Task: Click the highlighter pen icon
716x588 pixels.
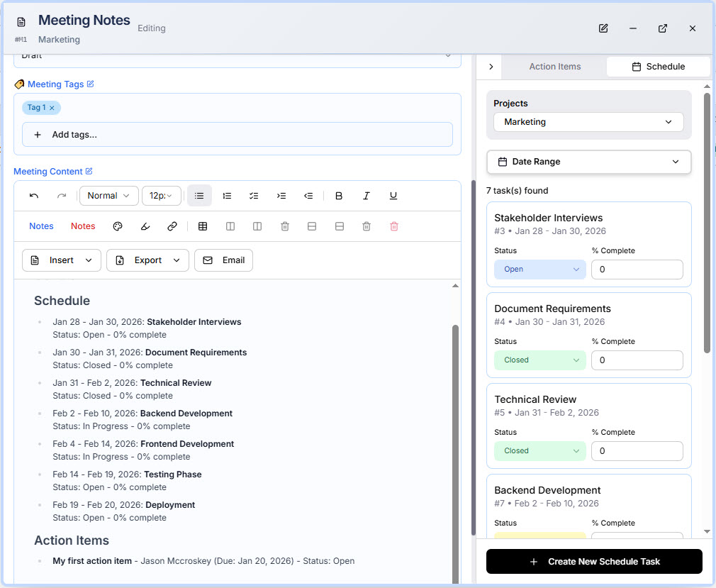Action: [x=145, y=226]
